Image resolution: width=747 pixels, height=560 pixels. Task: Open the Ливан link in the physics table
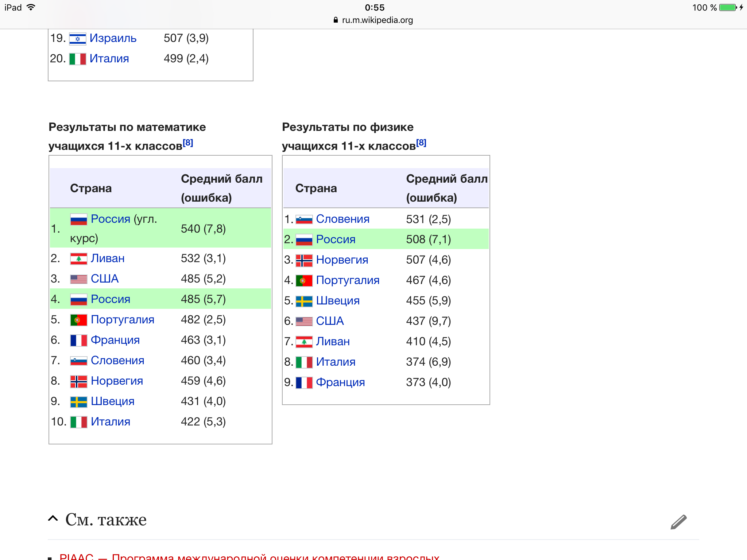coord(333,341)
